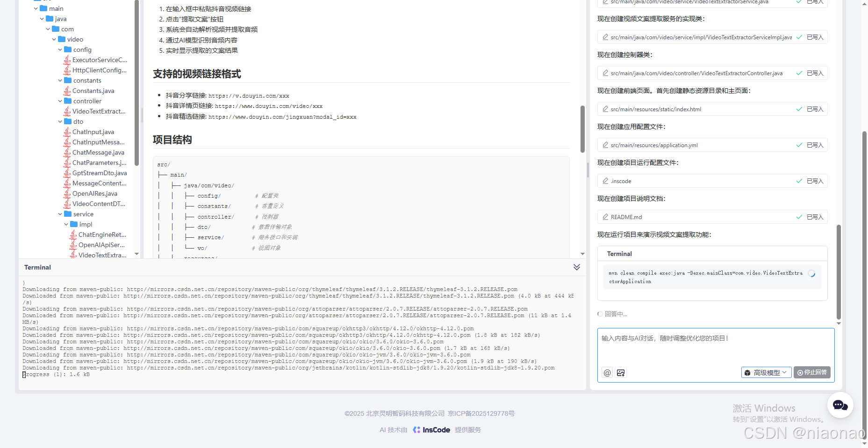Click the java folder icon
This screenshot has height=448, width=868.
click(50, 19)
